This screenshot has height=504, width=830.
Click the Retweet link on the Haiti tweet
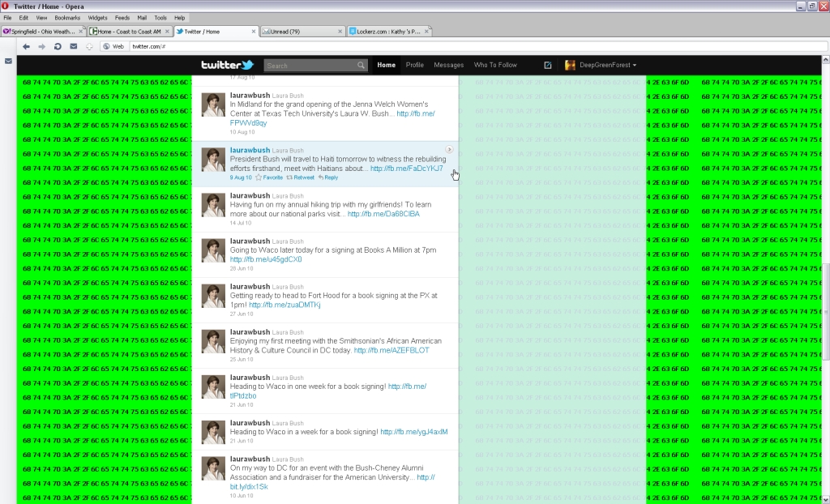(304, 178)
